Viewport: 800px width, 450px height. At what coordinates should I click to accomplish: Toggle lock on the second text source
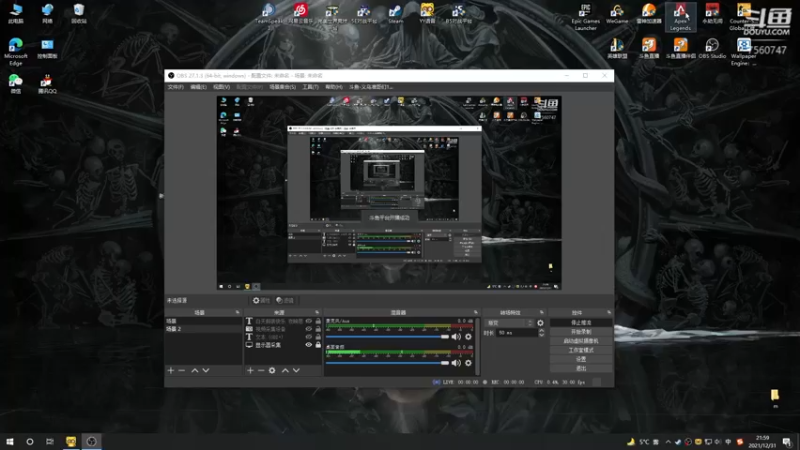coord(318,337)
